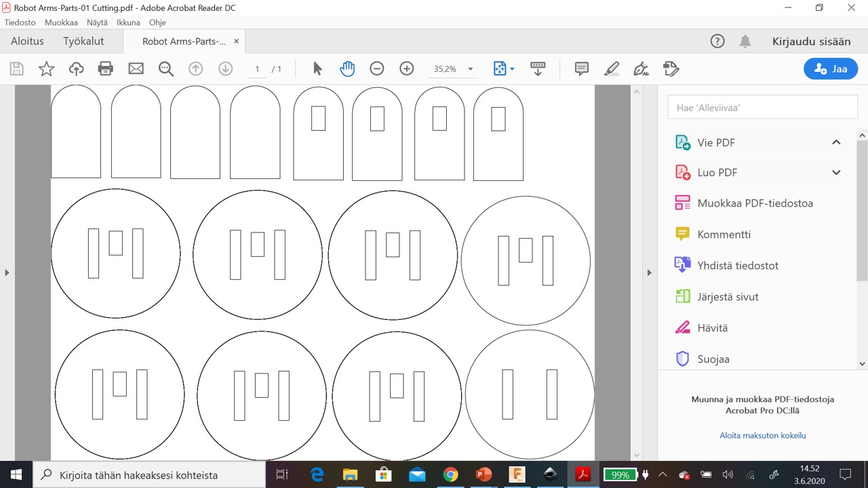Open Microsoft Edge from taskbar
The height and width of the screenshot is (488, 868).
click(317, 474)
